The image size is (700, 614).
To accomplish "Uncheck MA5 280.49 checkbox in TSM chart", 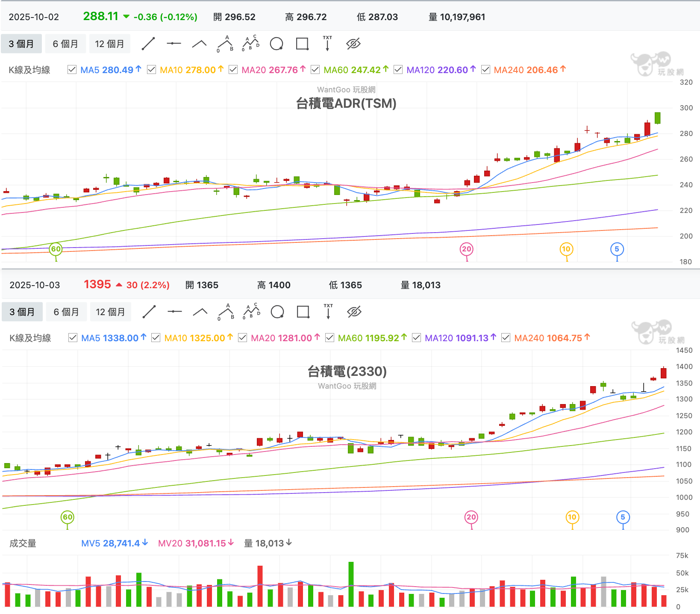I will click(x=72, y=70).
